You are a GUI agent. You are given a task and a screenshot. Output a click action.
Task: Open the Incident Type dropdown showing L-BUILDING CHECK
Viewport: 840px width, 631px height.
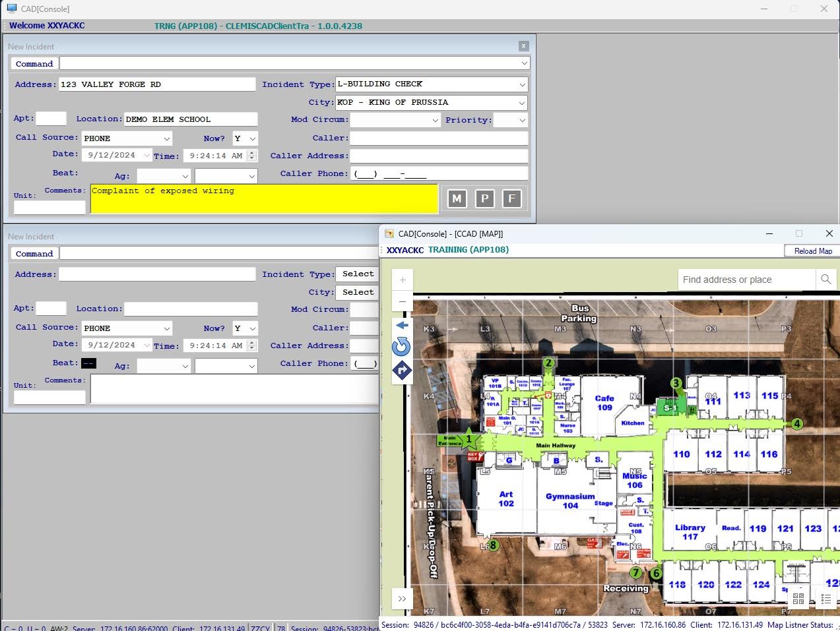[522, 84]
